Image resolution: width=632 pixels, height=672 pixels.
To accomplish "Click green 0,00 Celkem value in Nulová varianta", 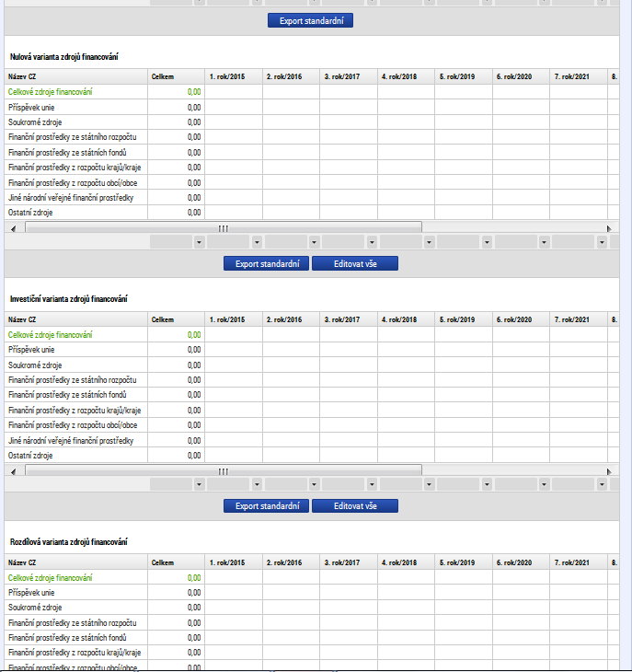I will pyautogui.click(x=194, y=92).
